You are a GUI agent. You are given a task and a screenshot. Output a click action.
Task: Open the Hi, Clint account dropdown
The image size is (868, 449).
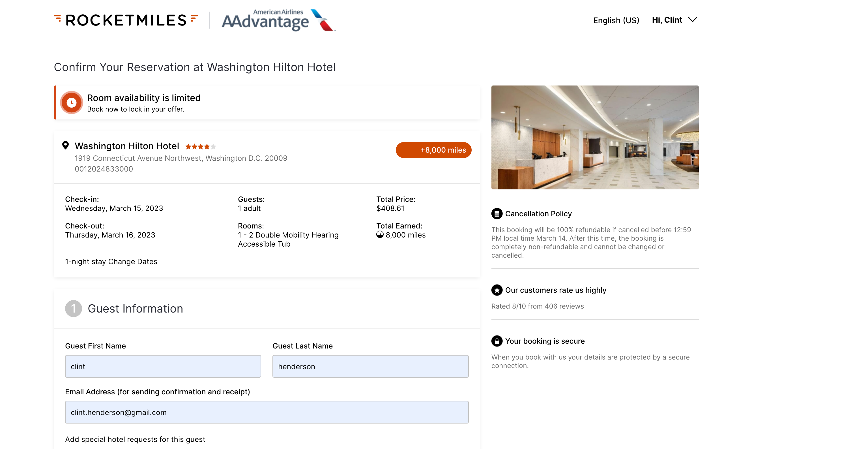(x=674, y=20)
